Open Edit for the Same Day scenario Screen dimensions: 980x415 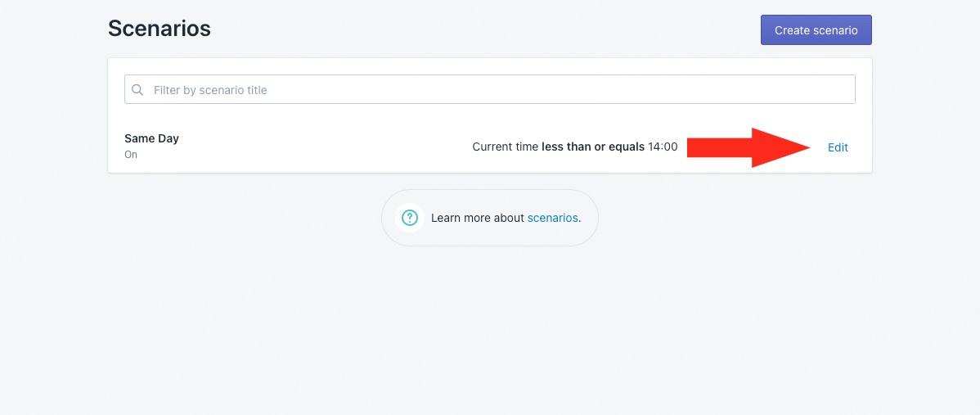tap(838, 147)
